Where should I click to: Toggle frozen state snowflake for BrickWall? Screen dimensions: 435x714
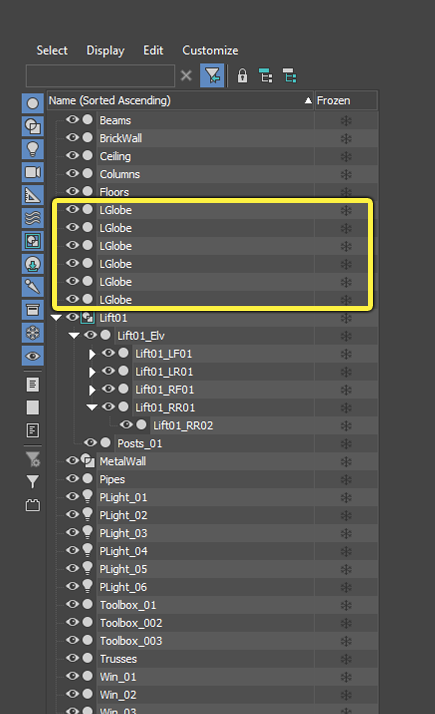[x=346, y=138]
